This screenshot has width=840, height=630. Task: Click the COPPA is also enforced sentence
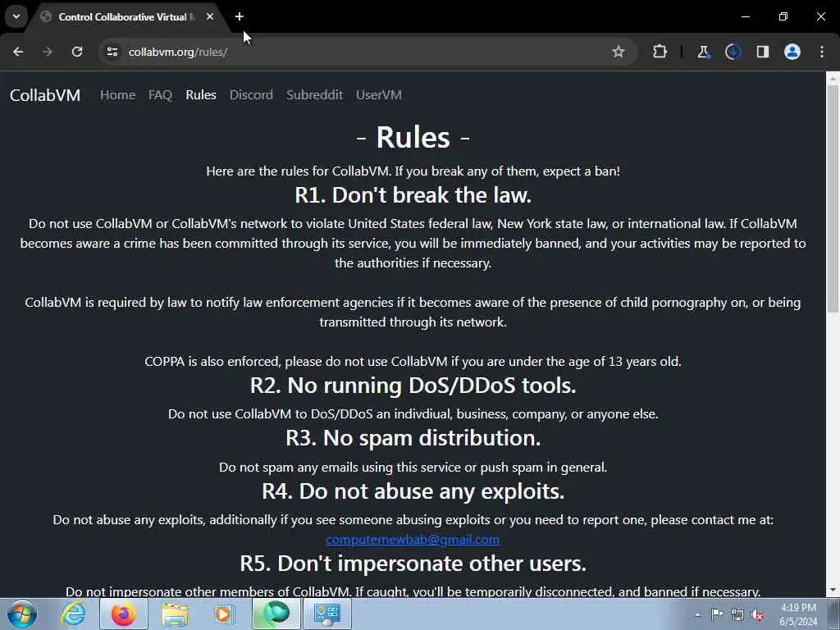pyautogui.click(x=413, y=362)
